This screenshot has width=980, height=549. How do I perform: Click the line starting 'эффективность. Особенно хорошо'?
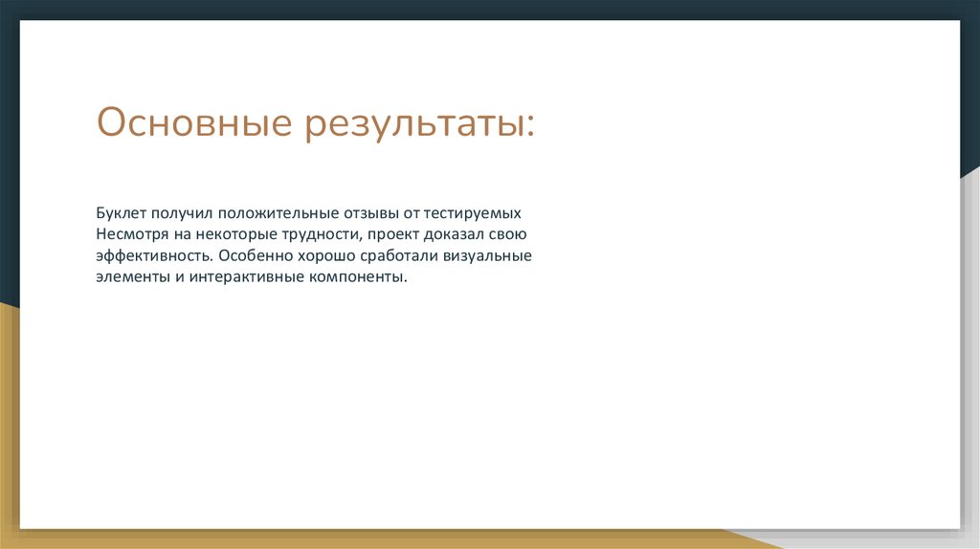pyautogui.click(x=314, y=255)
